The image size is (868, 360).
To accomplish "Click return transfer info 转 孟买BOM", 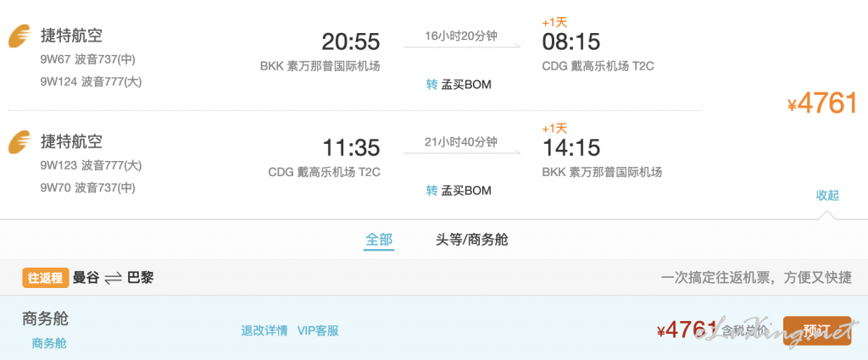I will (x=459, y=191).
